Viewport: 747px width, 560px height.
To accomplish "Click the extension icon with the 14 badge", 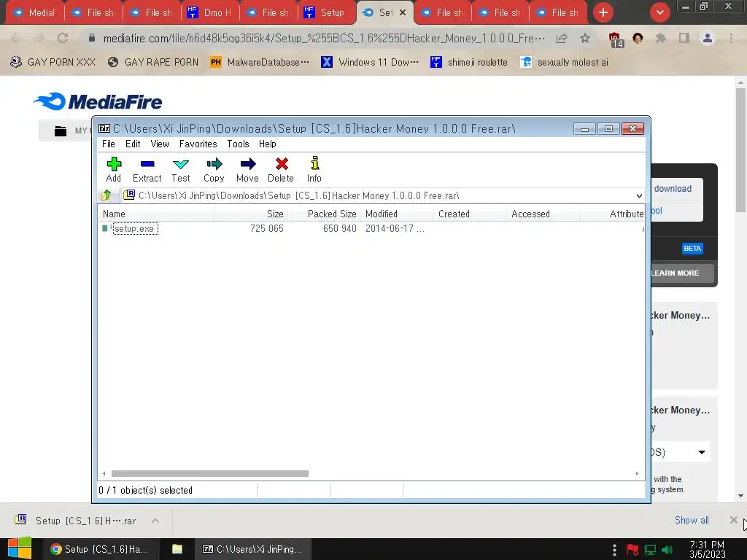I will pos(615,39).
